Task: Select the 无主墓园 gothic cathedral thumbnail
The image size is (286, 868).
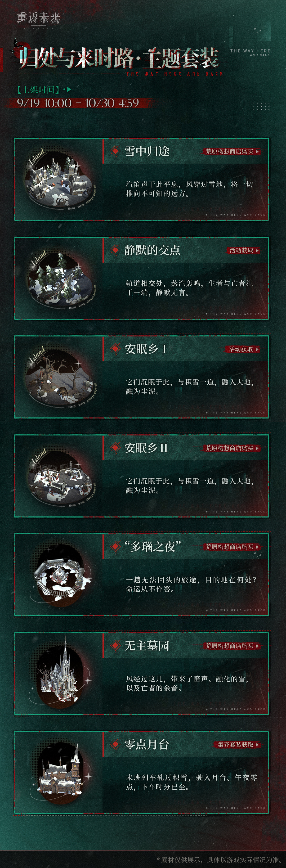Action: click(x=61, y=674)
